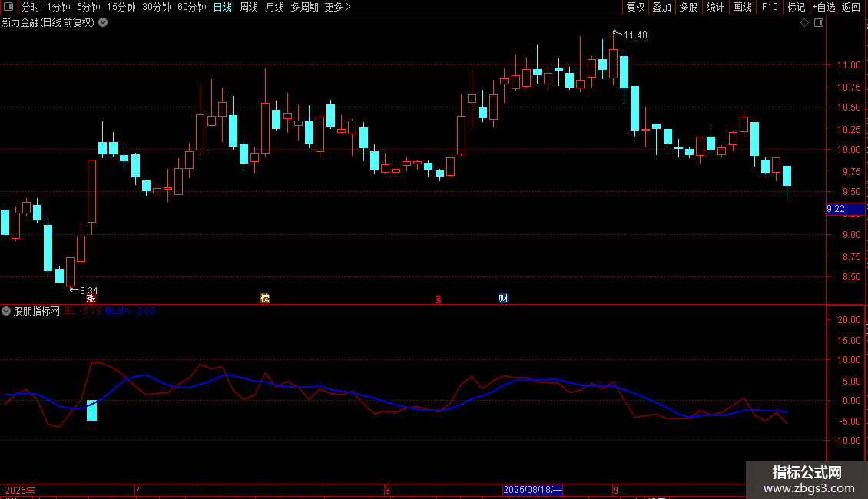Click 叠加 overlay button
The width and height of the screenshot is (868, 499).
pos(662,7)
